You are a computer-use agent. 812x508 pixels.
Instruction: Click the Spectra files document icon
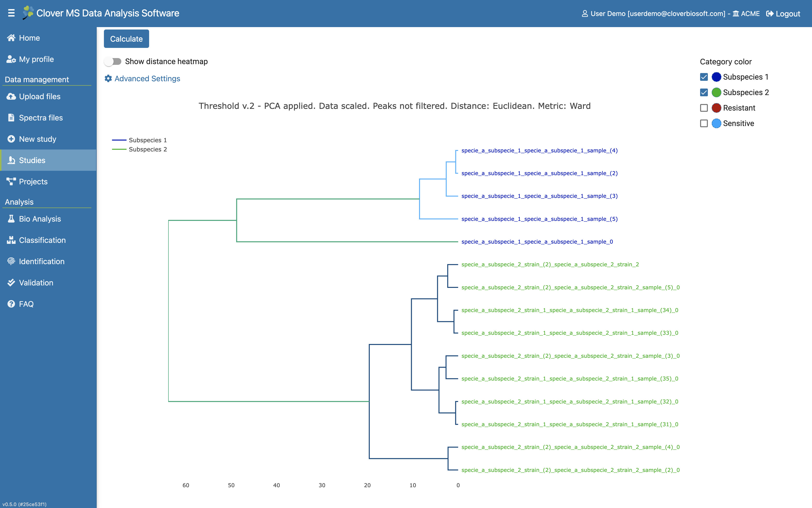point(11,118)
